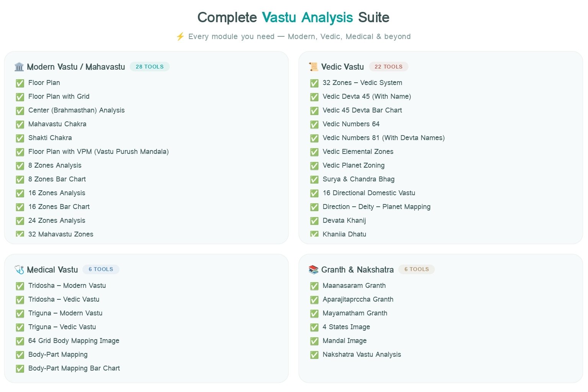588x392 pixels.
Task: Click the stethoscope icon beside Medical Vastu
Action: click(19, 270)
